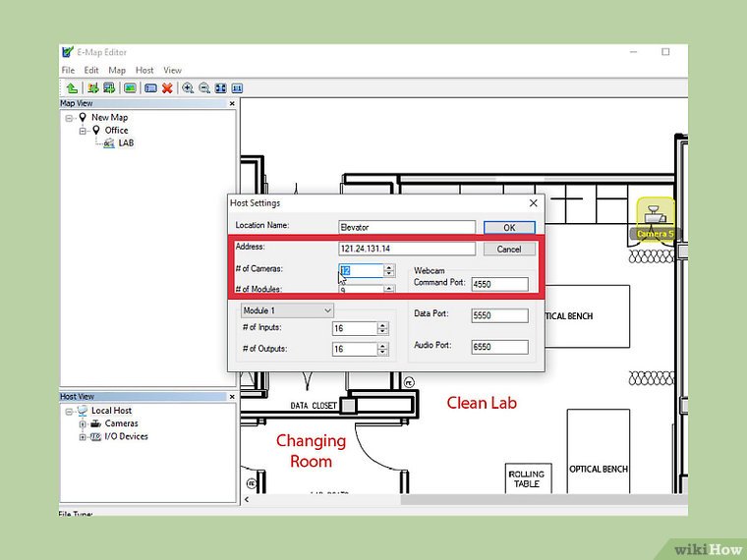Open the Map menu
The height and width of the screenshot is (560, 747).
click(x=117, y=71)
